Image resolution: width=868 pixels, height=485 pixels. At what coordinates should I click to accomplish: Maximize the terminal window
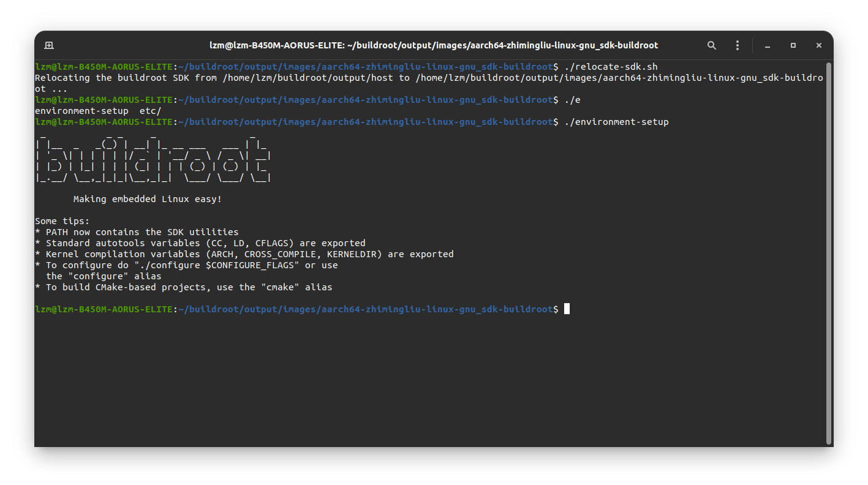[x=793, y=45]
